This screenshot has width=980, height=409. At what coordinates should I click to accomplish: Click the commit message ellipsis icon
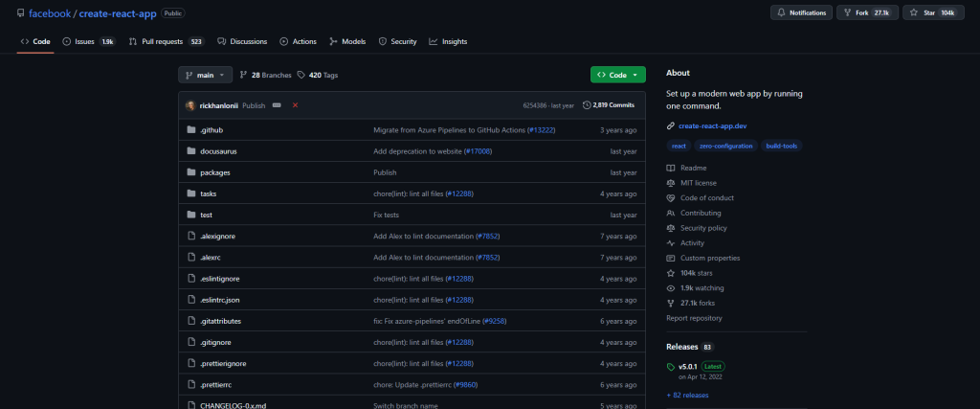(277, 105)
